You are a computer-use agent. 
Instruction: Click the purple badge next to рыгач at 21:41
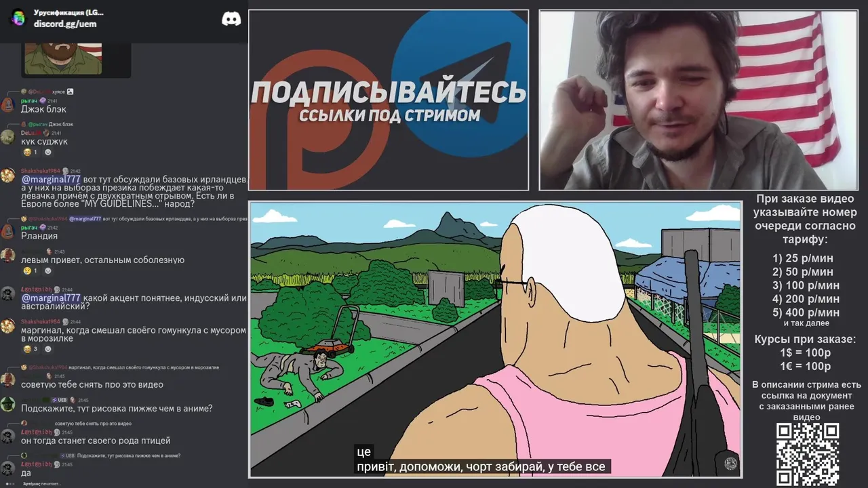tap(43, 100)
